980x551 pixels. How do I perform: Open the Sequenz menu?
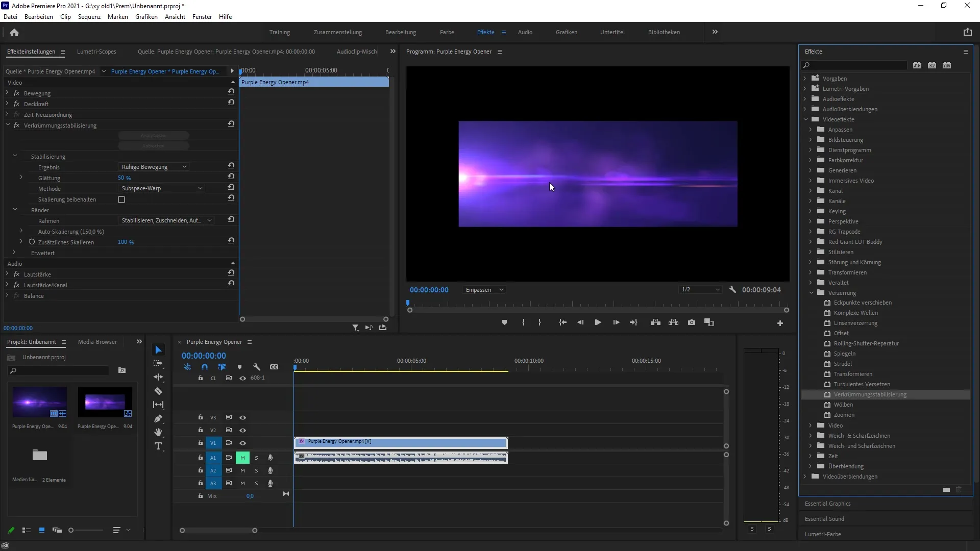89,17
